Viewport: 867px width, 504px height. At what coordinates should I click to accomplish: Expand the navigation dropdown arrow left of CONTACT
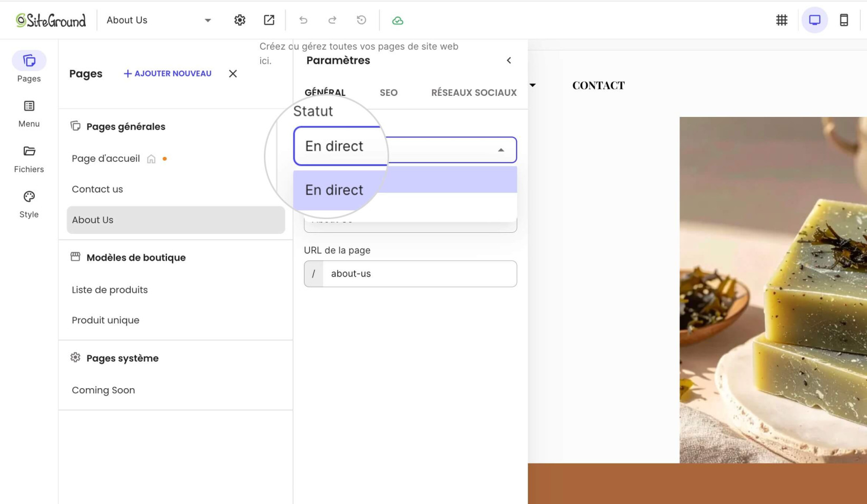pos(533,85)
